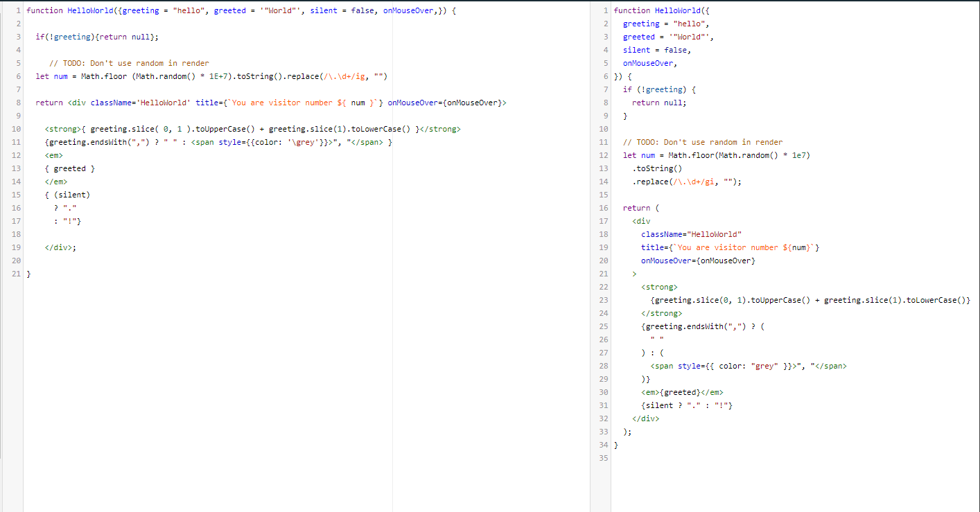This screenshot has width=980, height=512.
Task: Click onMouseOver={onMouseOver} on output line 20
Action: 698,261
